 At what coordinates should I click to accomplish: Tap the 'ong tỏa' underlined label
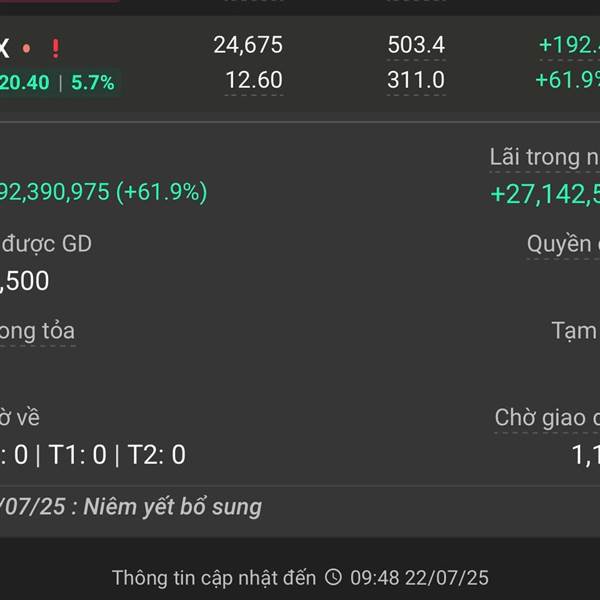(38, 331)
